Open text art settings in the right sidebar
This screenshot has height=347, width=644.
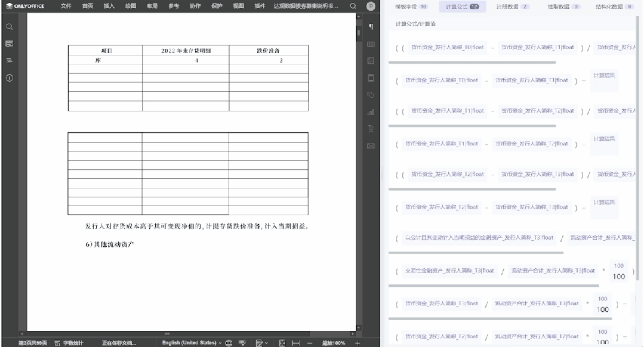click(x=371, y=129)
